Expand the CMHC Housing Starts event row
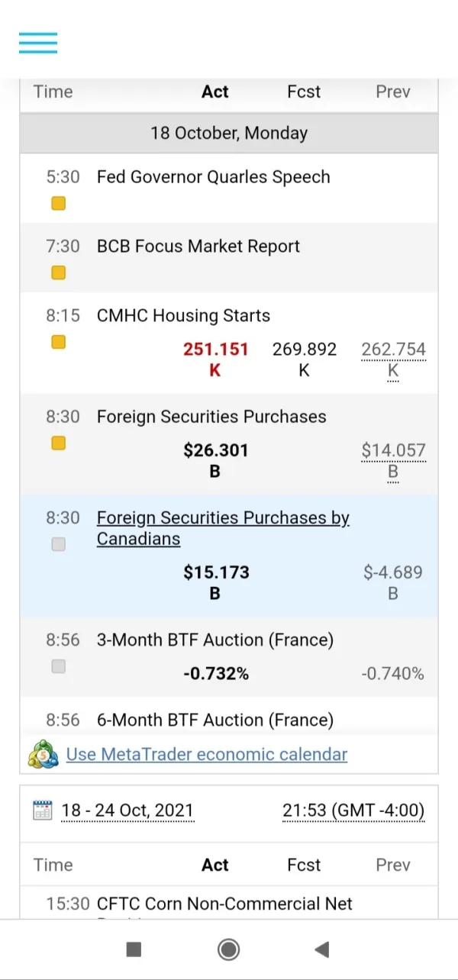458x980 pixels. 183,316
